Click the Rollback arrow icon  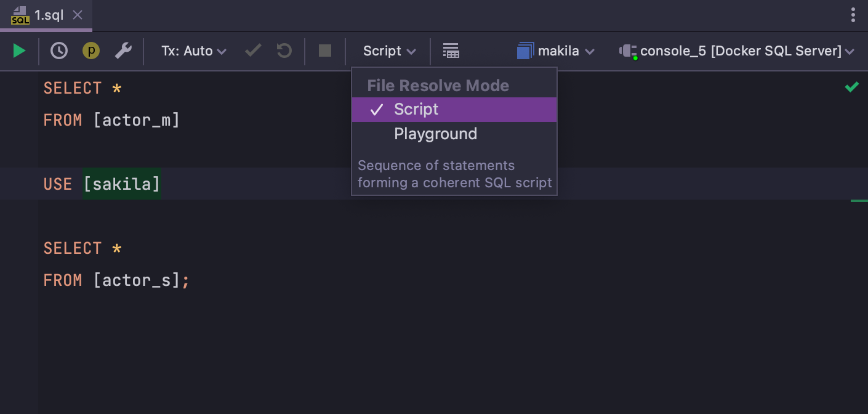(x=284, y=51)
